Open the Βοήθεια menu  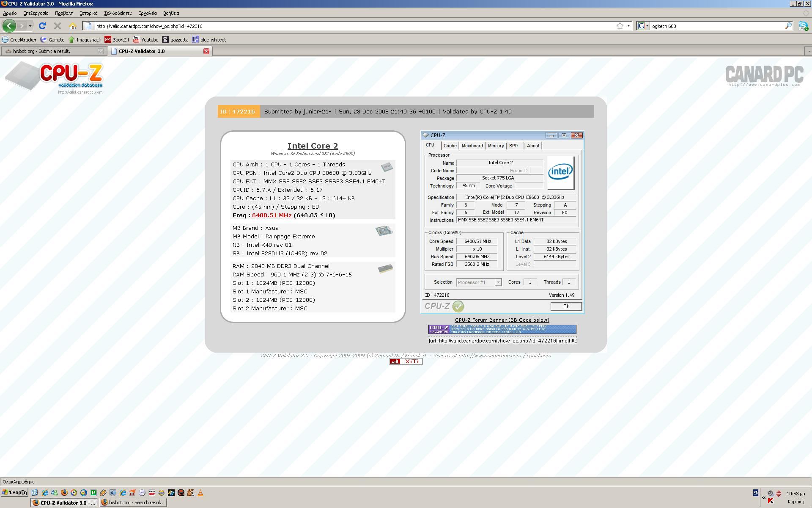click(x=171, y=13)
